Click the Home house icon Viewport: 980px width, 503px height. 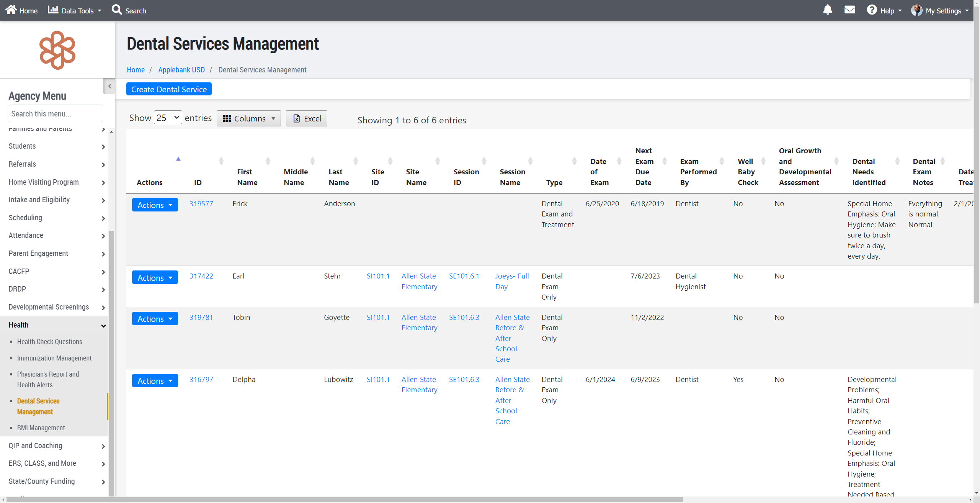(11, 10)
